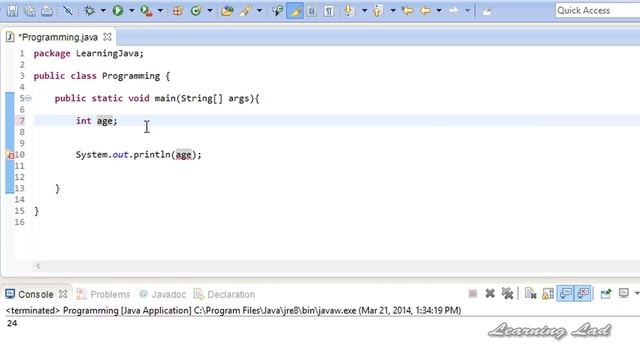Switch to the Javadoc tab
Screen dimensions: 640x360
point(163,294)
